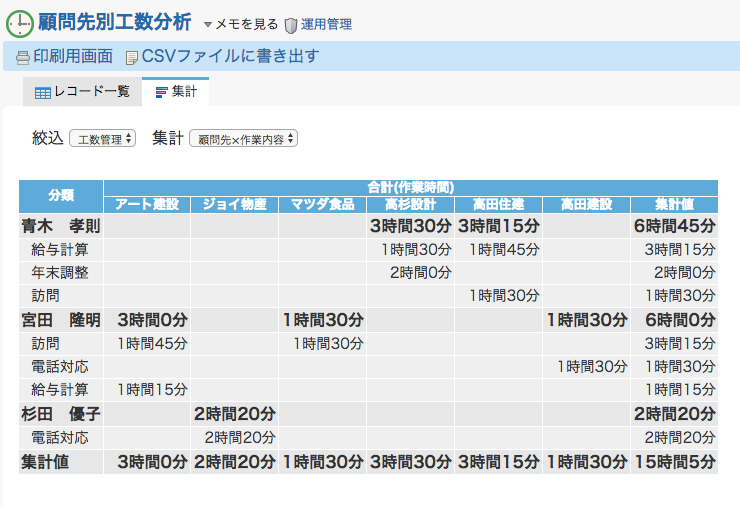
Task: Open the 集計 顧問先×作業内容 dropdown
Action: click(244, 139)
